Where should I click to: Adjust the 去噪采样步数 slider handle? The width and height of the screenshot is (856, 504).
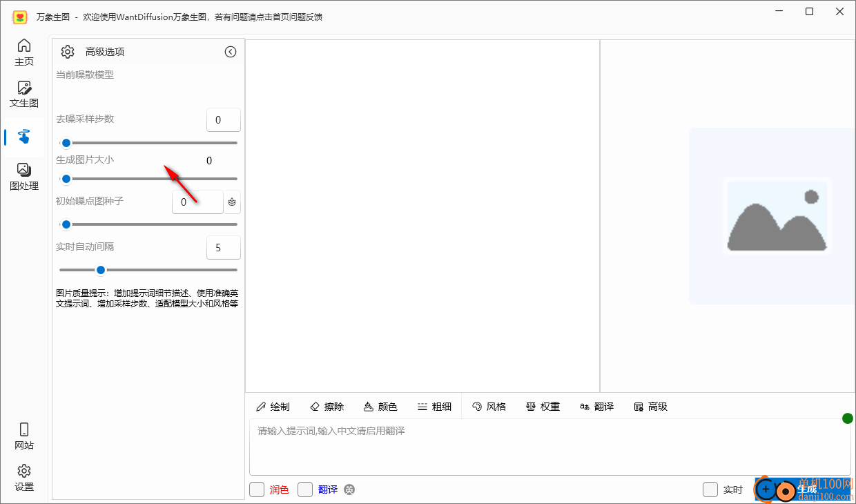[66, 143]
